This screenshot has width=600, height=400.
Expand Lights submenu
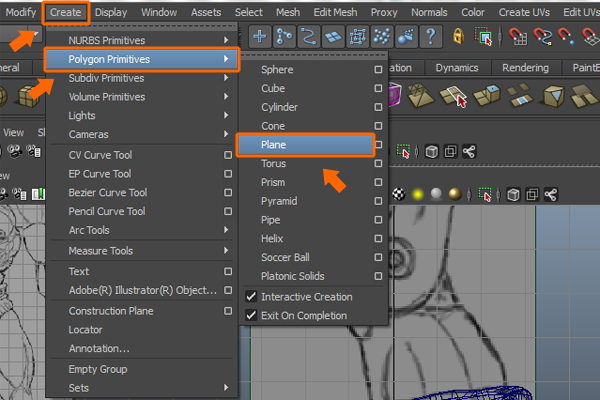tap(142, 116)
